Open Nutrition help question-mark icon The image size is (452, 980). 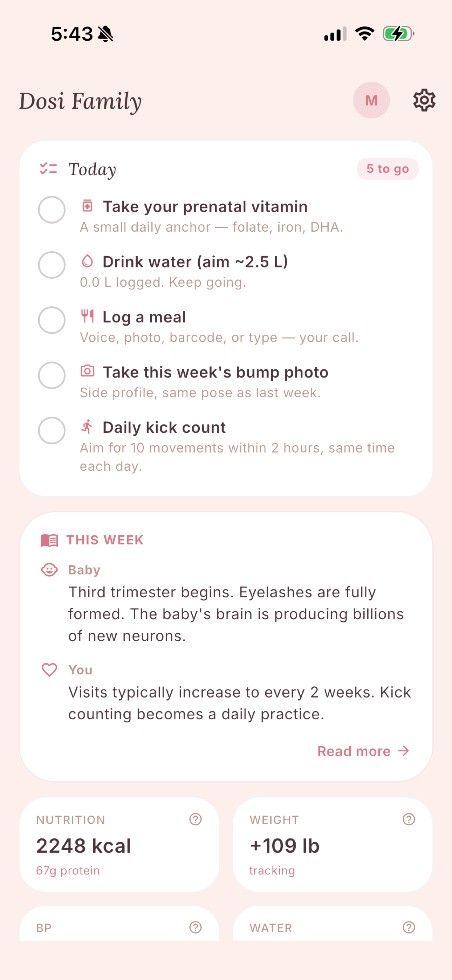click(196, 819)
